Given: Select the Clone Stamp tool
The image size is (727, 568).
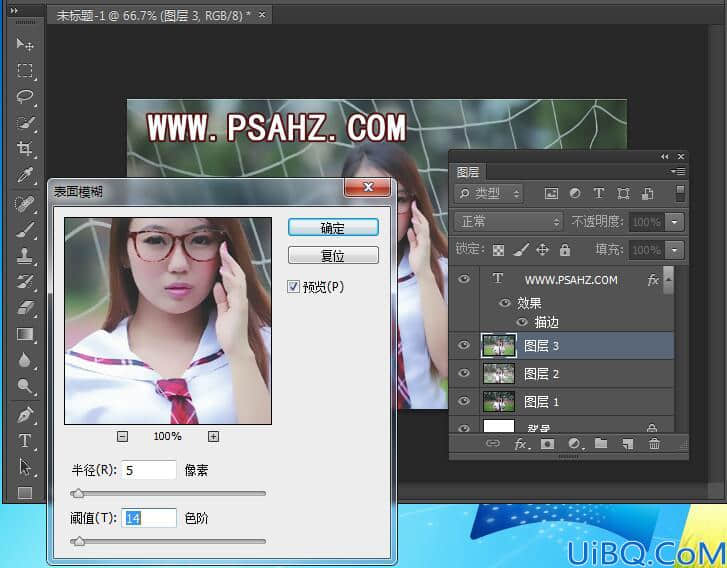Looking at the screenshot, I should [25, 255].
